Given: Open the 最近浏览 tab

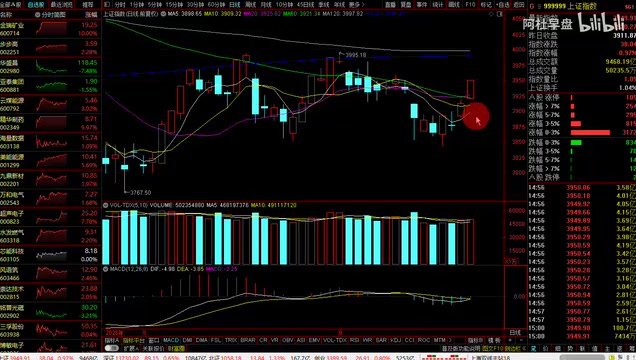Looking at the screenshot, I should pos(62,4).
